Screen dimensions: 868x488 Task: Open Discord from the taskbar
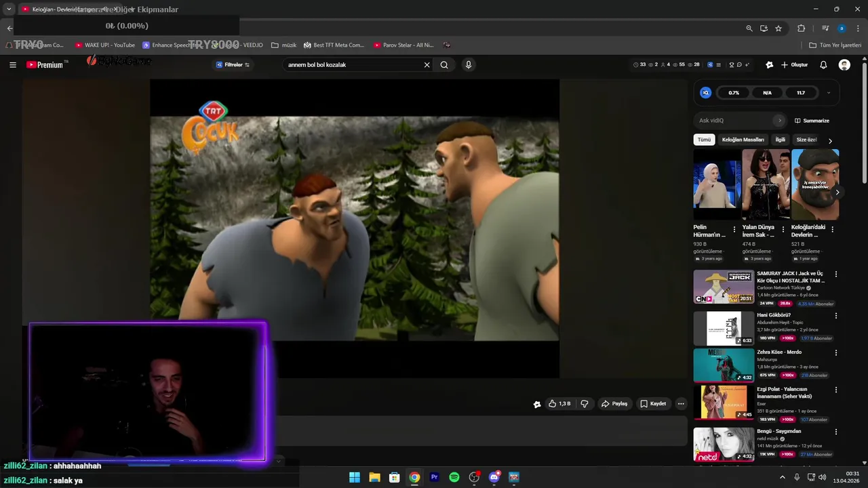pos(494,477)
